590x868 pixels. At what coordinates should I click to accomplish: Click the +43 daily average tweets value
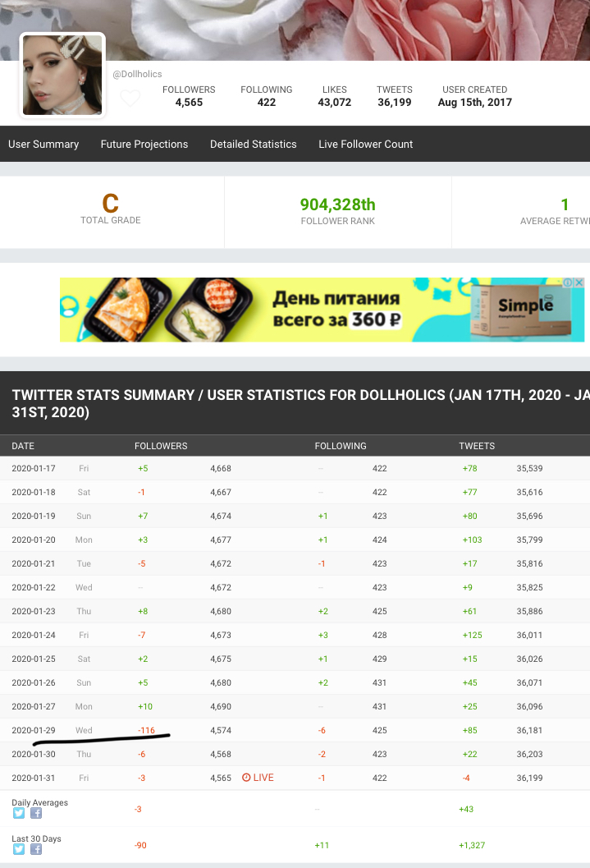point(466,810)
